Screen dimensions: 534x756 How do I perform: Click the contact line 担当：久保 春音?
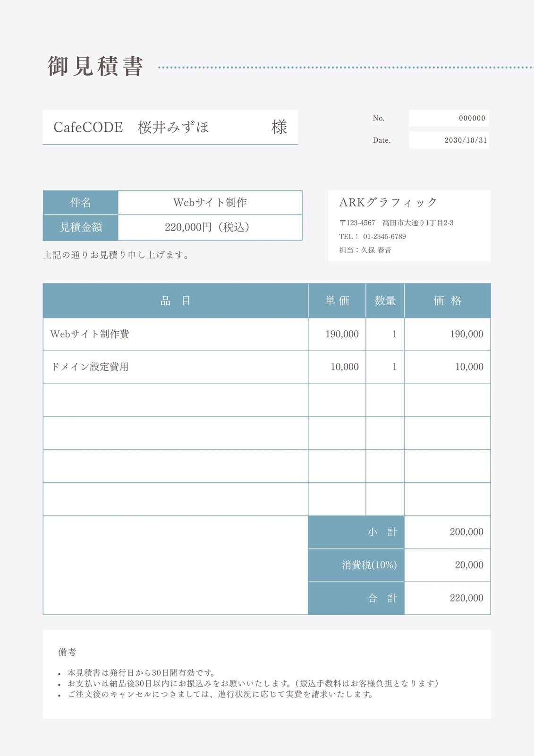[x=365, y=250]
